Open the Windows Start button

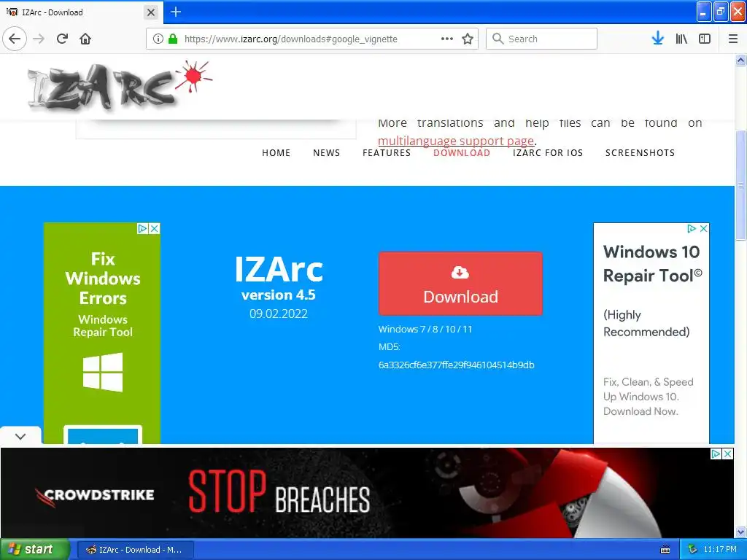34,550
